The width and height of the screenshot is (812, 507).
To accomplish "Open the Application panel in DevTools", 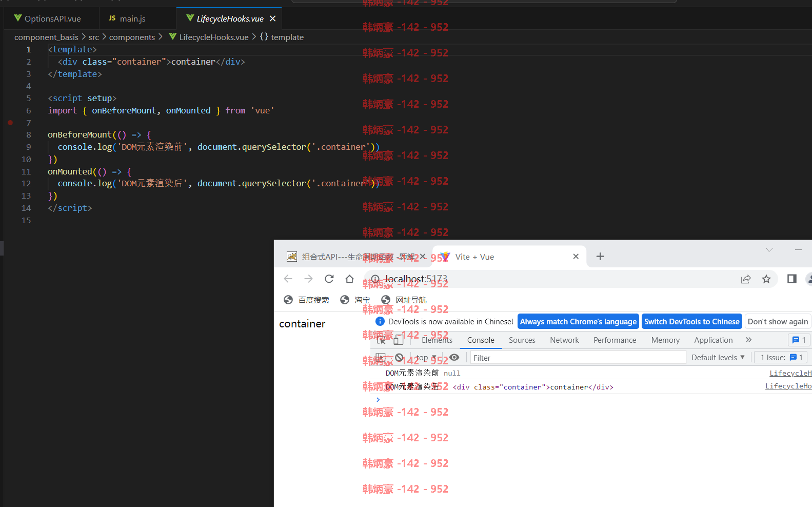I will 714,340.
